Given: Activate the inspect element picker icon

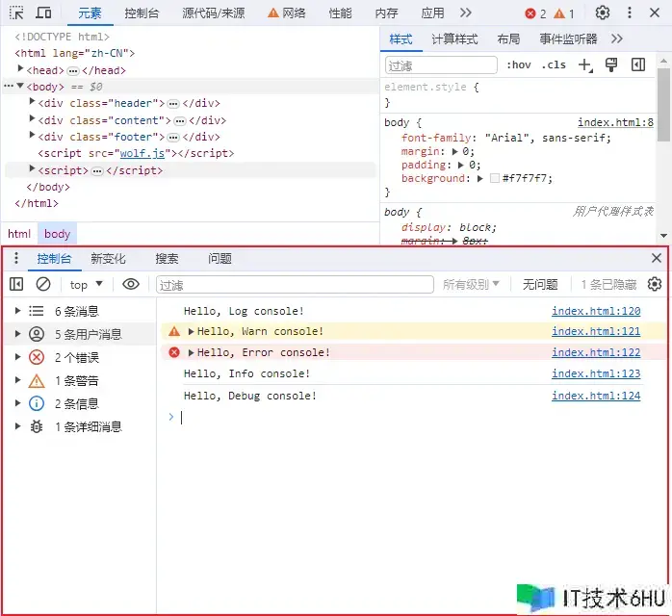Looking at the screenshot, I should (16, 13).
